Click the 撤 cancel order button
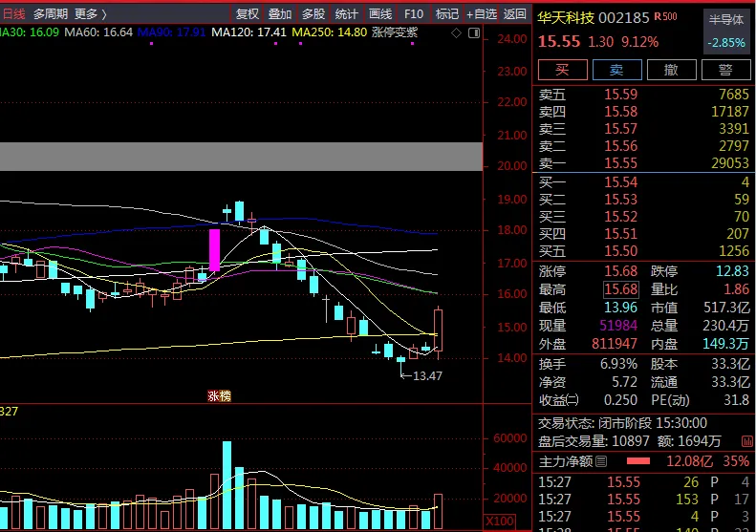The width and height of the screenshot is (756, 532). [672, 70]
